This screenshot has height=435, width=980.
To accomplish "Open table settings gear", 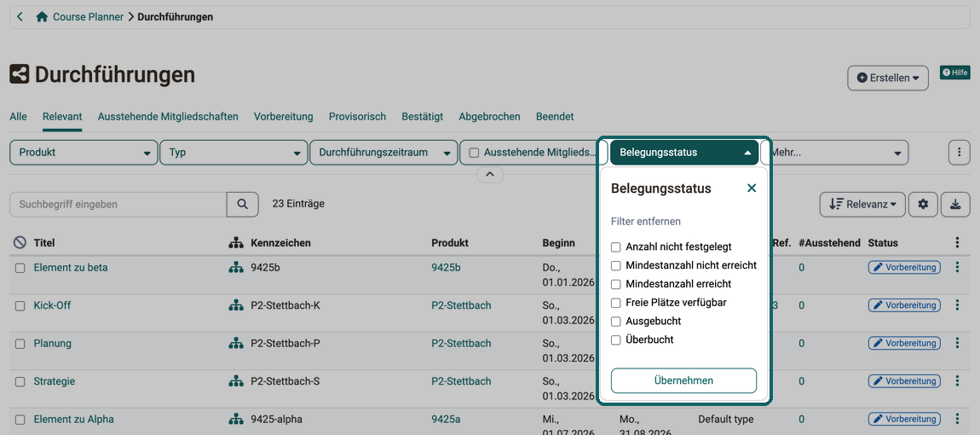I will 923,204.
